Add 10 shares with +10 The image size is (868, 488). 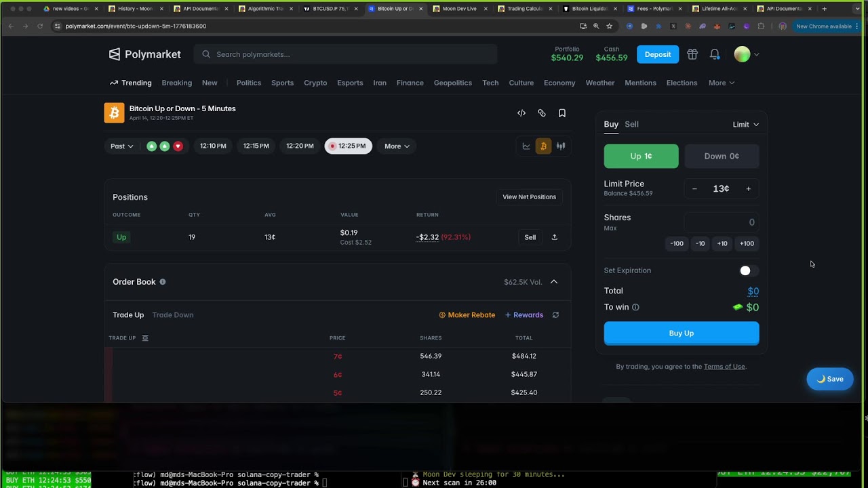(x=722, y=243)
